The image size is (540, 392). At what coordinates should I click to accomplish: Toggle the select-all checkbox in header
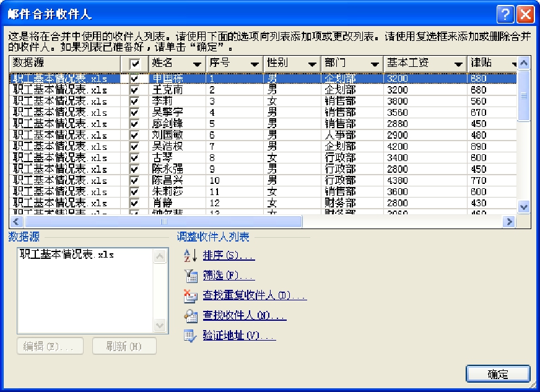(134, 64)
